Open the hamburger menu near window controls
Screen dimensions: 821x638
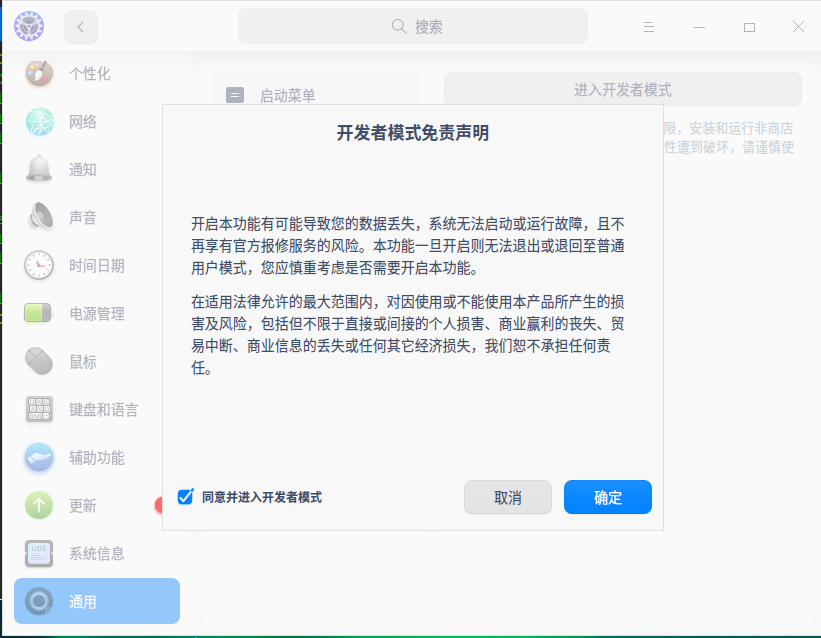[648, 27]
